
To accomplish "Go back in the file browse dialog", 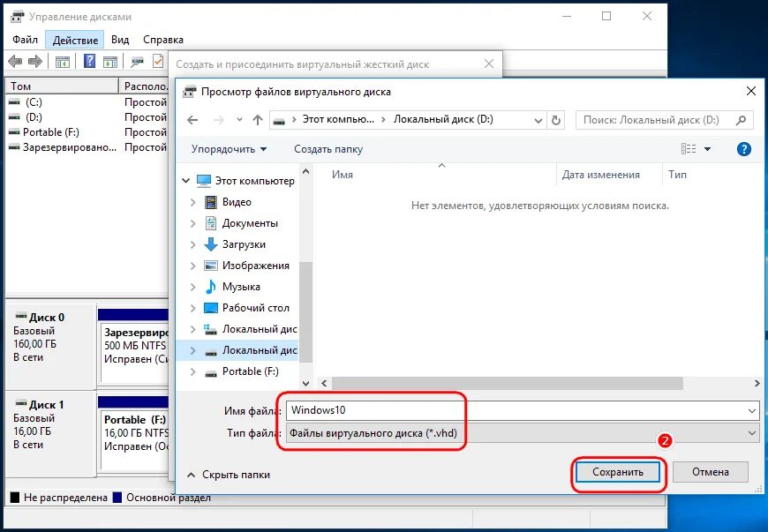I will [192, 120].
